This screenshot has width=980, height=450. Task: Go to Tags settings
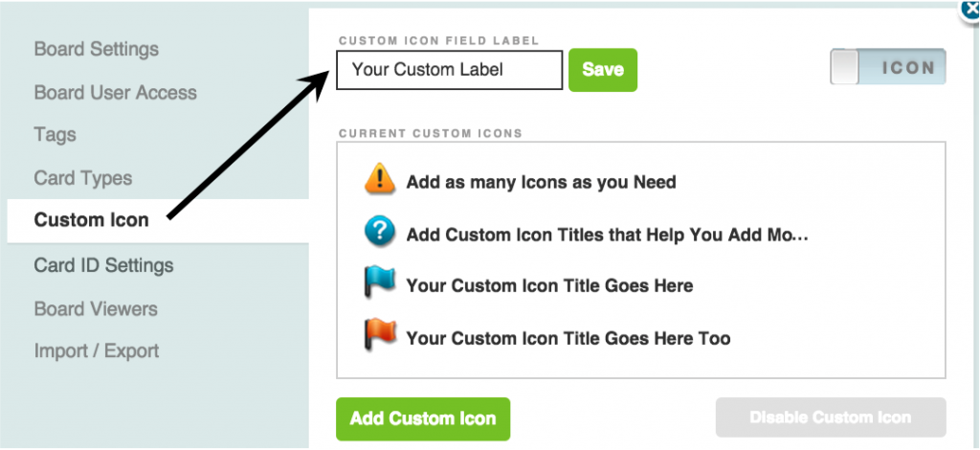[x=55, y=134]
